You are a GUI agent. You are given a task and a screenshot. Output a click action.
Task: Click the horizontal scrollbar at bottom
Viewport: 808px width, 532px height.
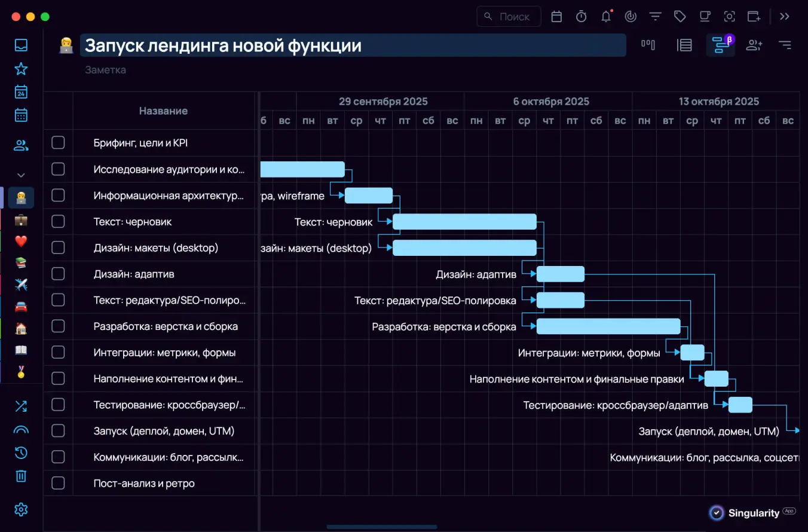click(x=381, y=527)
